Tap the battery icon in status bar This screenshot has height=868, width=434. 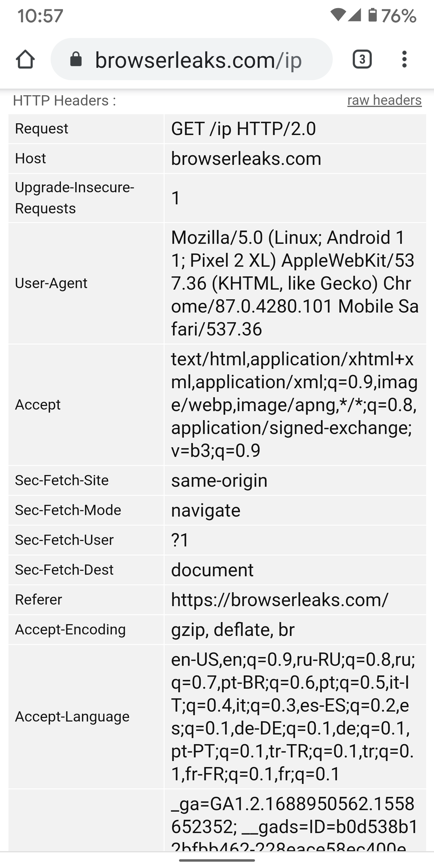tap(372, 15)
